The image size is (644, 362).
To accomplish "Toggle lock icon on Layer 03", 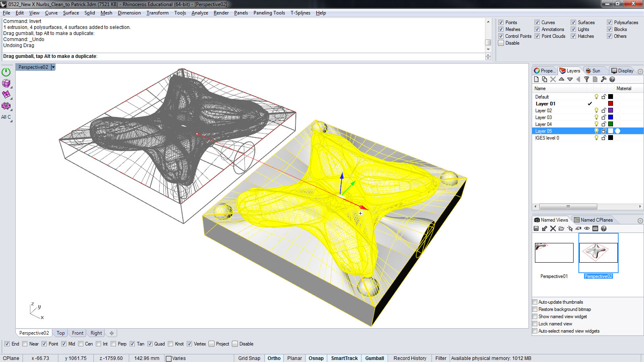I will (x=604, y=117).
